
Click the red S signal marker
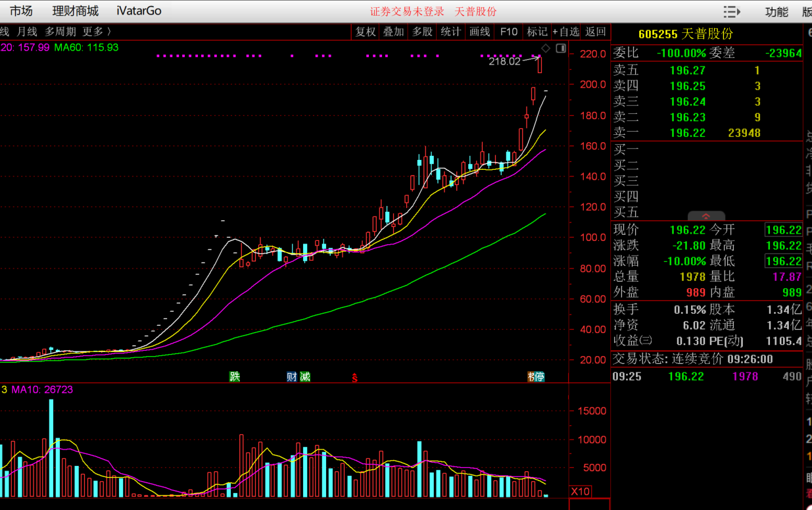pyautogui.click(x=354, y=378)
